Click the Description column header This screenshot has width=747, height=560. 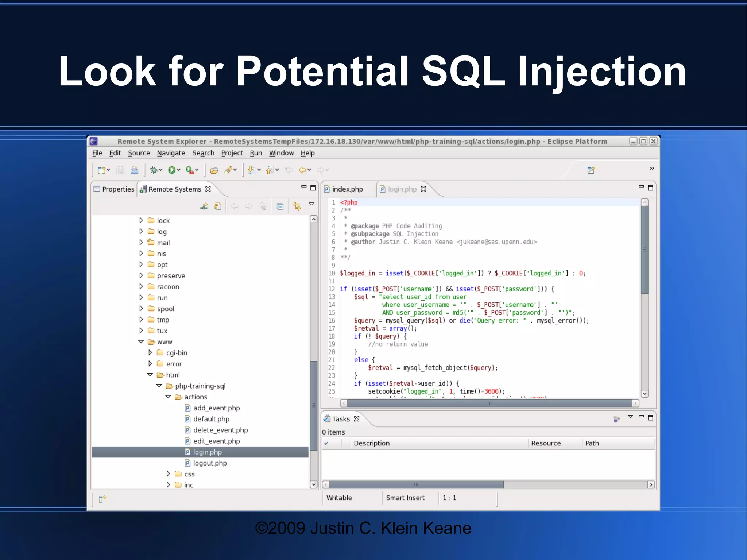pos(439,443)
